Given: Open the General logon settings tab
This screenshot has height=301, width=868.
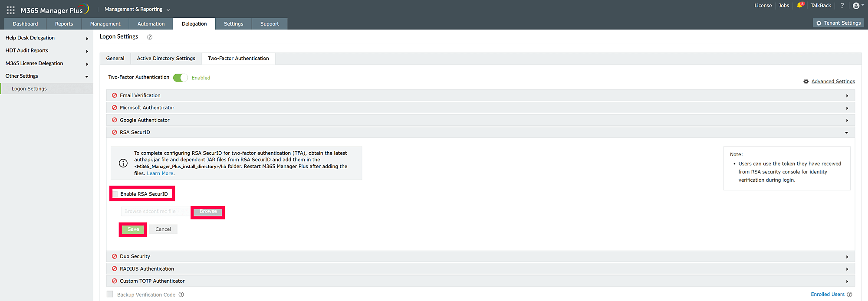Looking at the screenshot, I should click(115, 59).
